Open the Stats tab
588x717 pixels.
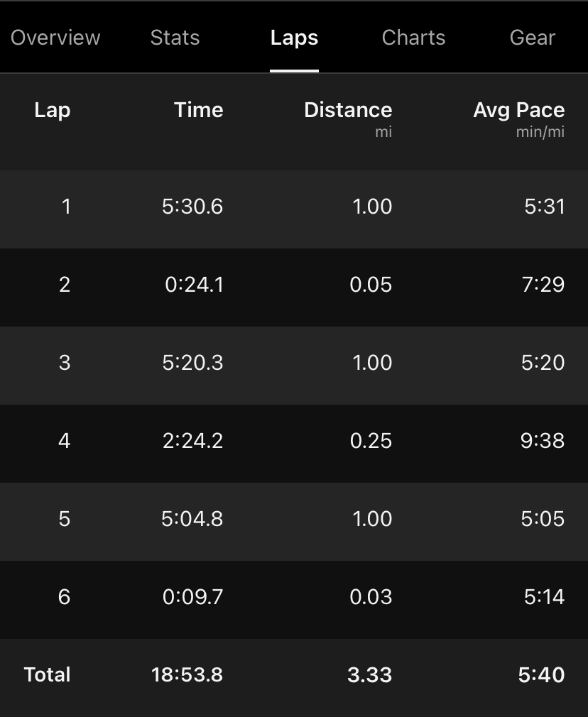click(175, 38)
